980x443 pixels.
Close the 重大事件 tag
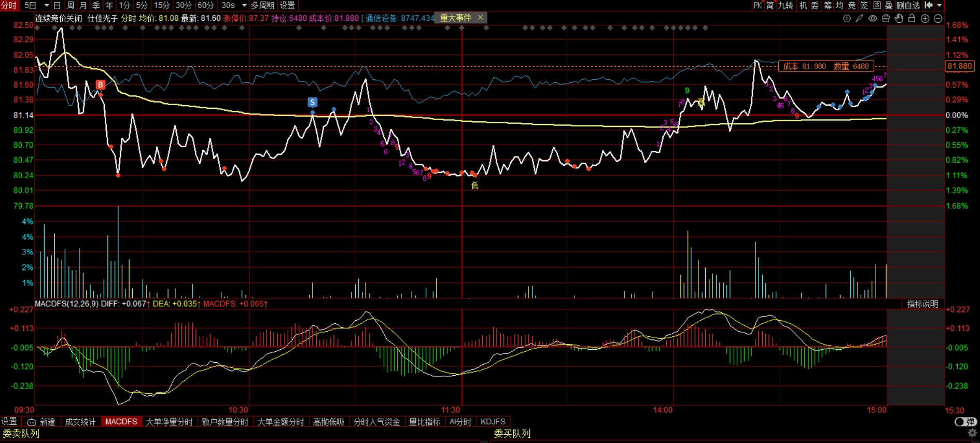click(481, 18)
